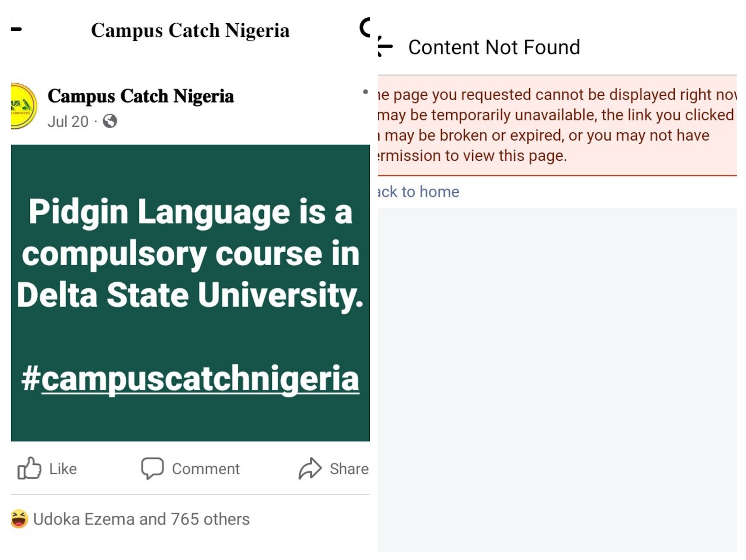
Task: Tap the back arrow beside Campus Catch Nigeria header
Action: pyautogui.click(x=16, y=29)
